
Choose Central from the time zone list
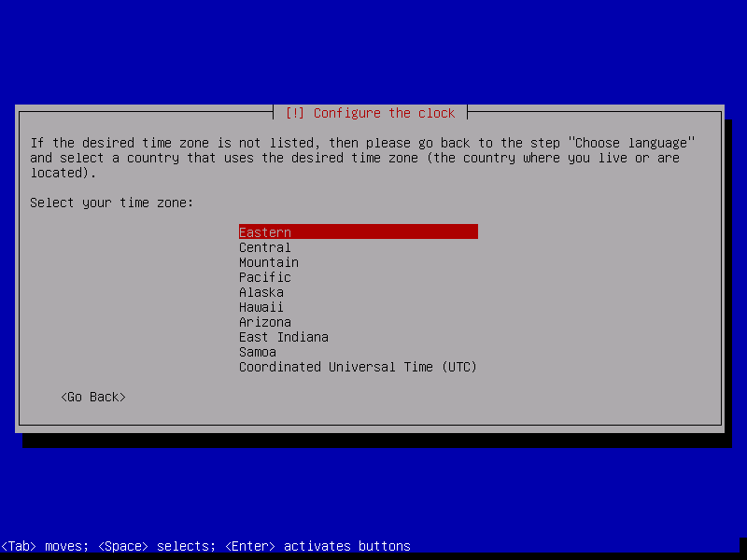click(265, 247)
